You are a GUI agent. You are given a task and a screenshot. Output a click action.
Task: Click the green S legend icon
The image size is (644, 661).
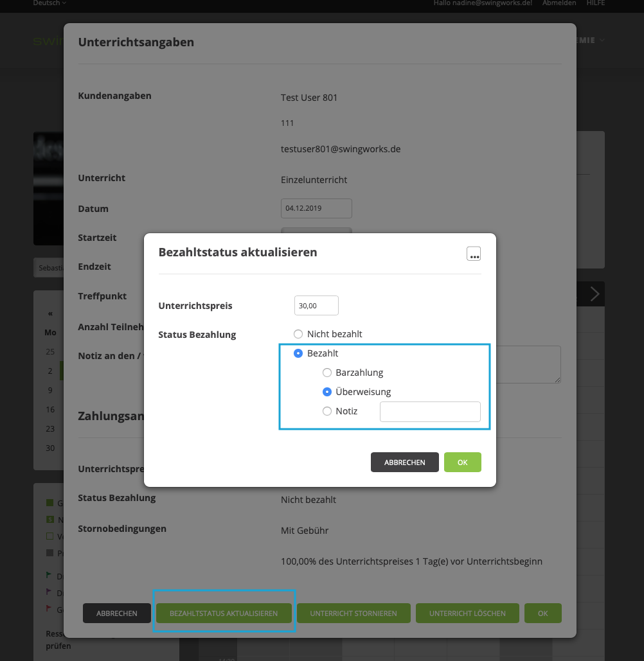[x=50, y=519]
